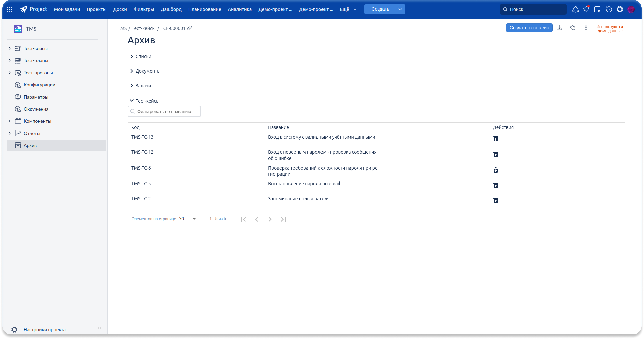
Task: Copy link icon next to TCF-000001
Action: [190, 28]
